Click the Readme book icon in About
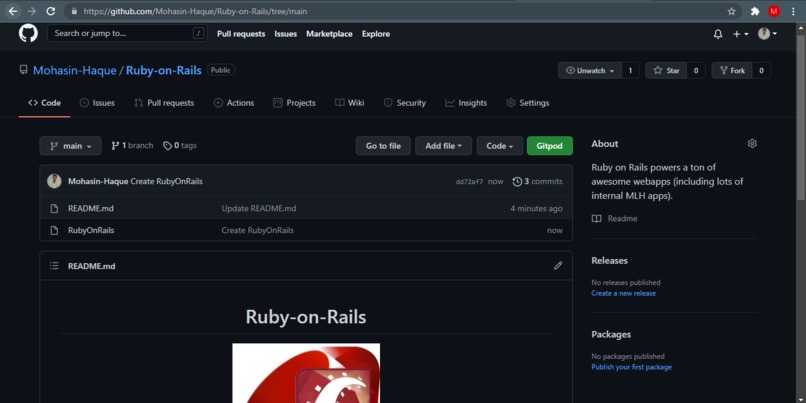 (596, 218)
